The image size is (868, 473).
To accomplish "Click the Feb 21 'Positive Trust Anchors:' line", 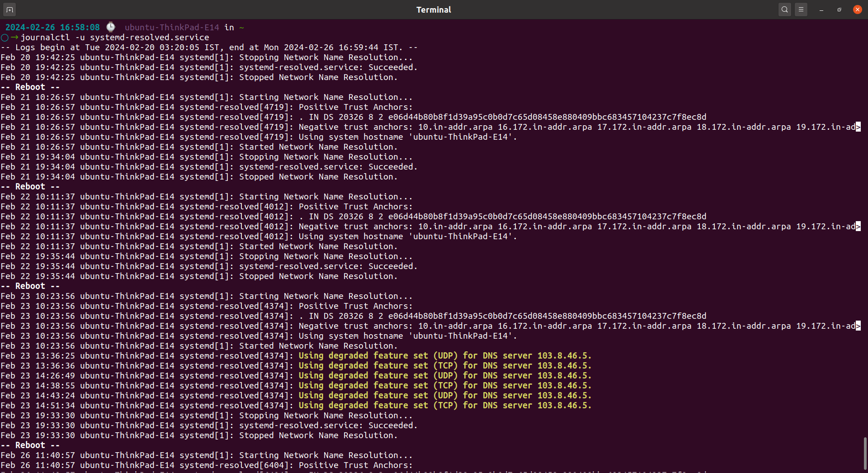I will coord(207,107).
